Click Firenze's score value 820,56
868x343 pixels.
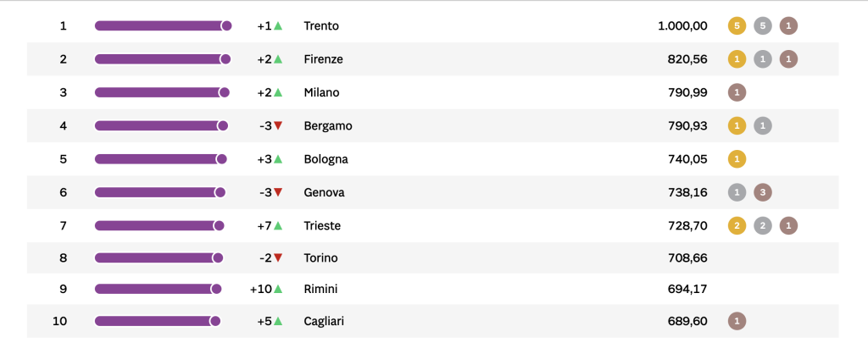[687, 58]
